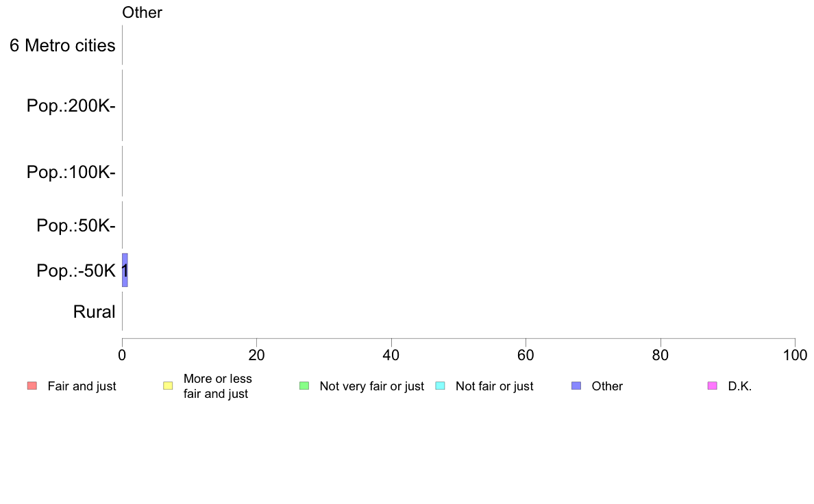Click the blue bar for Pop.:-50K
The width and height of the screenshot is (814, 504).
[x=125, y=270]
